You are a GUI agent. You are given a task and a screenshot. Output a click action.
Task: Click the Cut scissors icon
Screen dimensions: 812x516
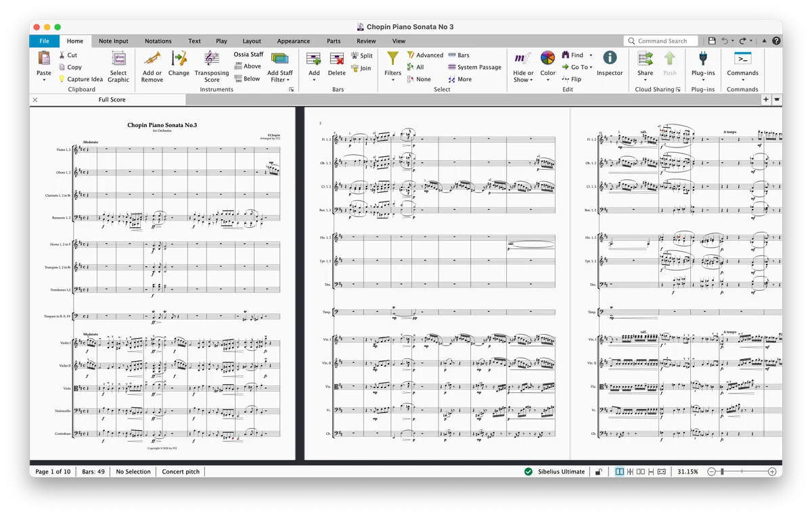coord(62,55)
